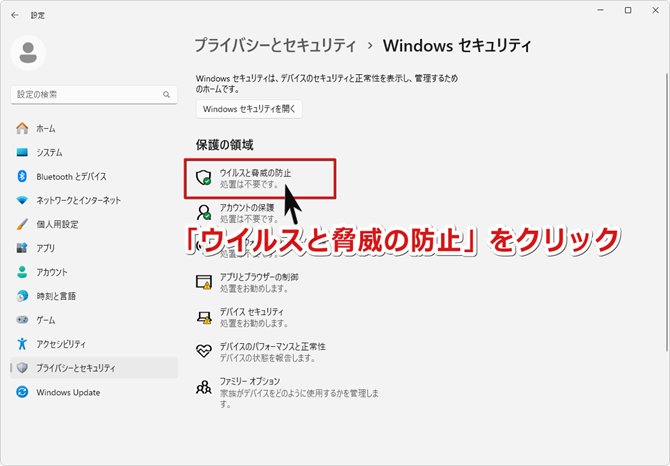670x466 pixels.
Task: Select プライバシーとセキュリティ in sidebar
Action: (94, 367)
